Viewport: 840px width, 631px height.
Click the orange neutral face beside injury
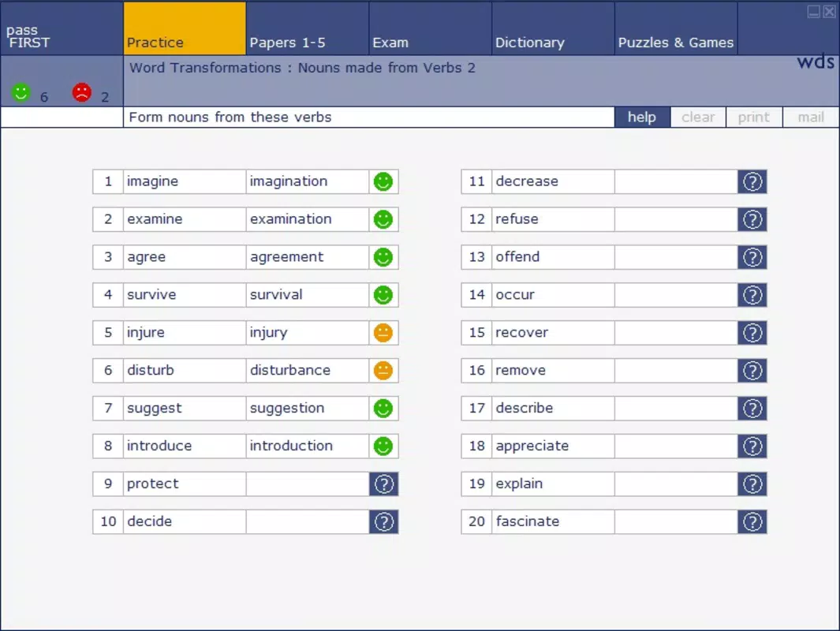point(383,333)
